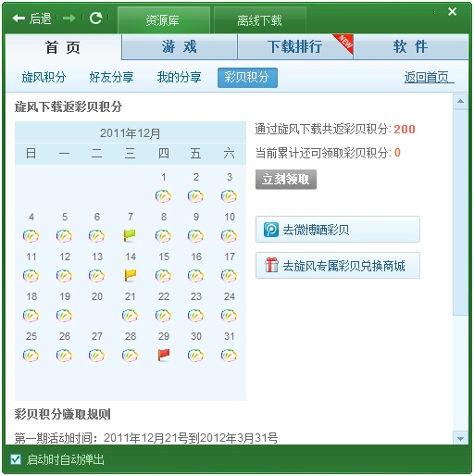Image resolution: width=474 pixels, height=476 pixels.
Task: Click the red flag on December 29
Action: click(x=164, y=356)
